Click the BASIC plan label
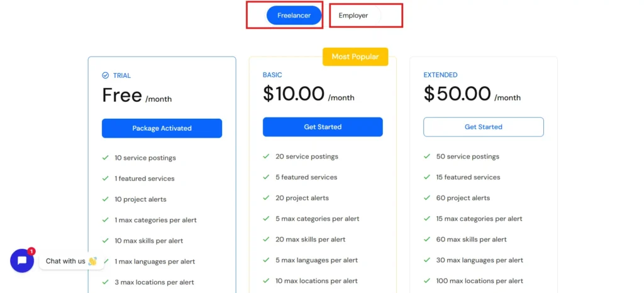 272,75
